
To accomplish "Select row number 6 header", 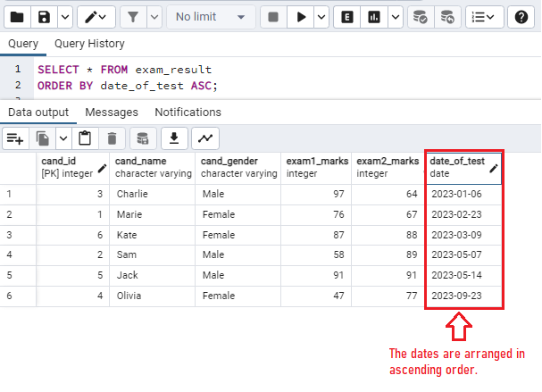I will tap(18, 296).
